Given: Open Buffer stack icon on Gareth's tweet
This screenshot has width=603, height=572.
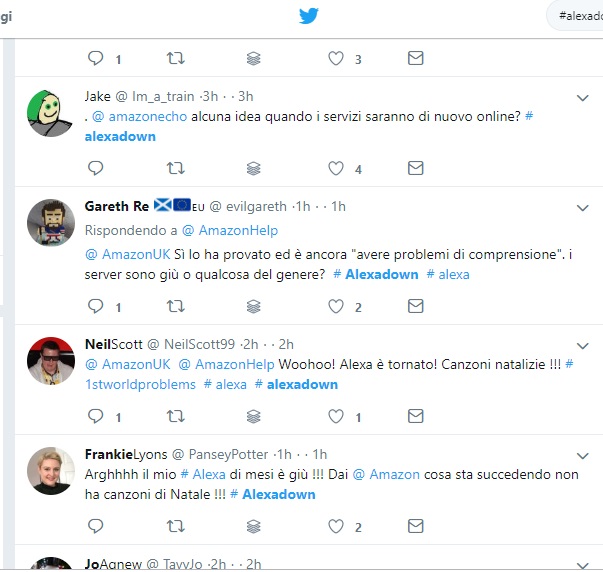Looking at the screenshot, I should tap(253, 307).
